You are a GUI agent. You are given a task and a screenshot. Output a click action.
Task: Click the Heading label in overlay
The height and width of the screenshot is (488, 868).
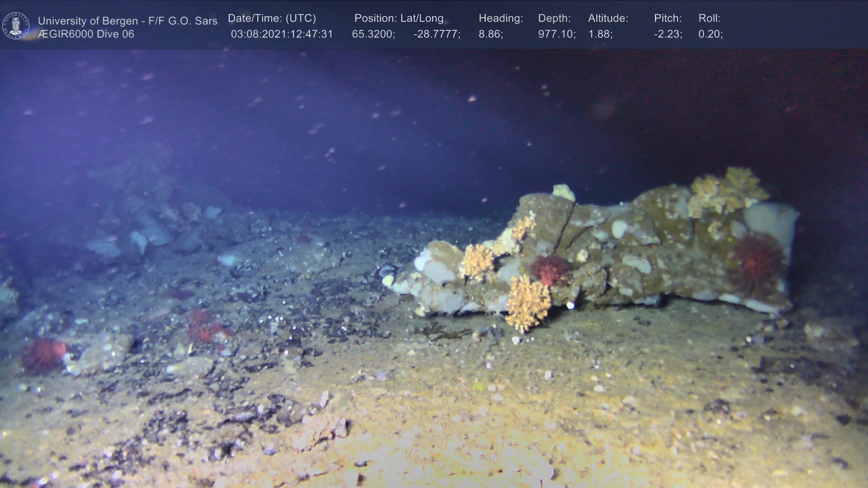click(500, 19)
